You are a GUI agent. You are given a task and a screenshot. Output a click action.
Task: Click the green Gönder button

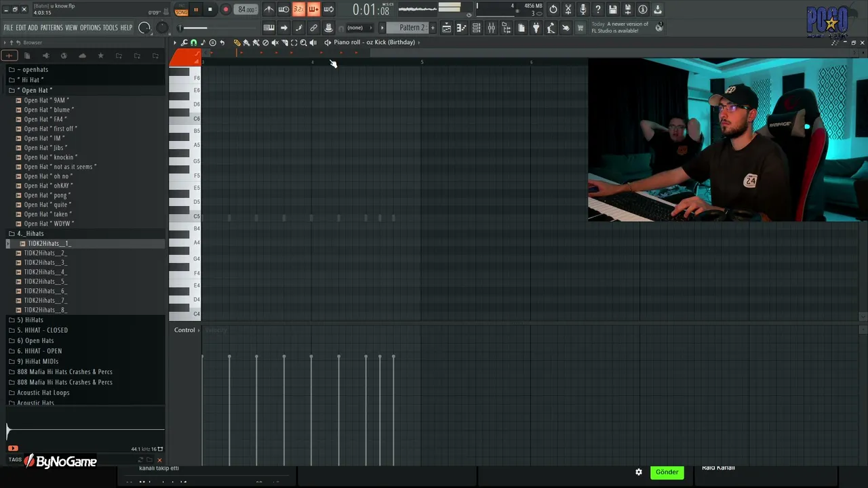coord(667,472)
